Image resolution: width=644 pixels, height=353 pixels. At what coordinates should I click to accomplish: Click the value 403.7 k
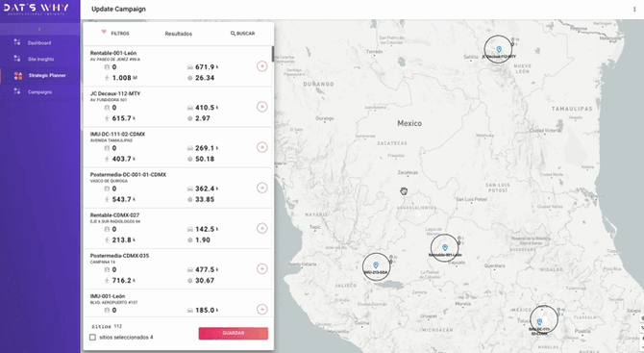point(124,159)
